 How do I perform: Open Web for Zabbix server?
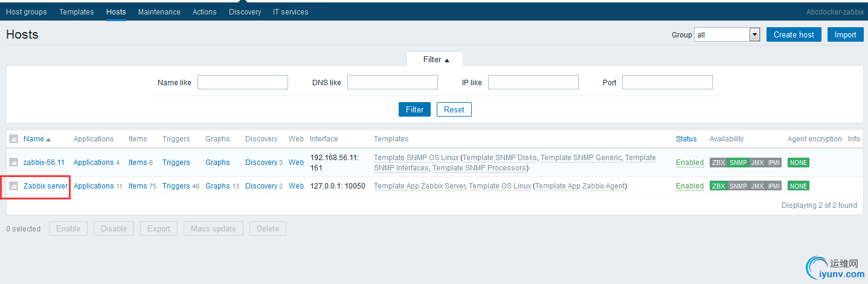pos(296,186)
